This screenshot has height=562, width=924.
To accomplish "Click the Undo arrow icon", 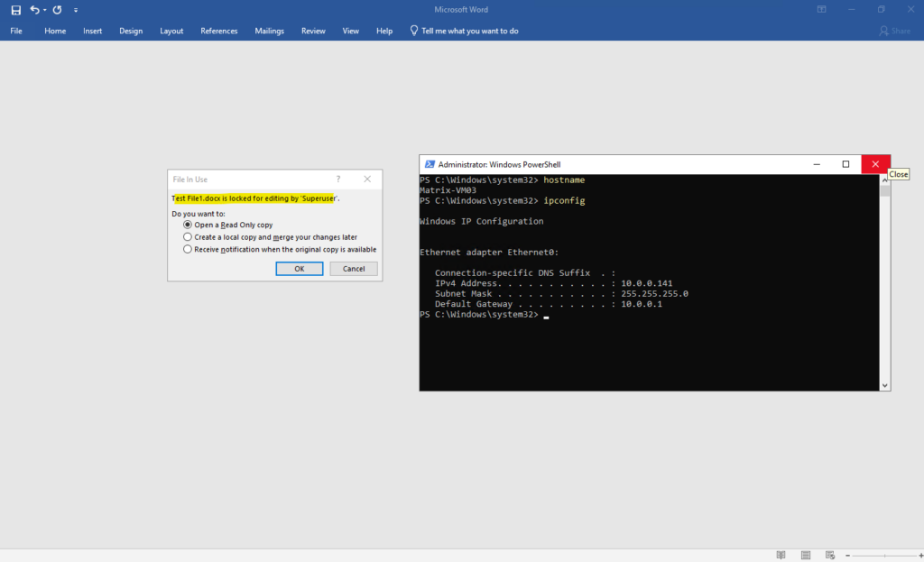I will (x=34, y=10).
